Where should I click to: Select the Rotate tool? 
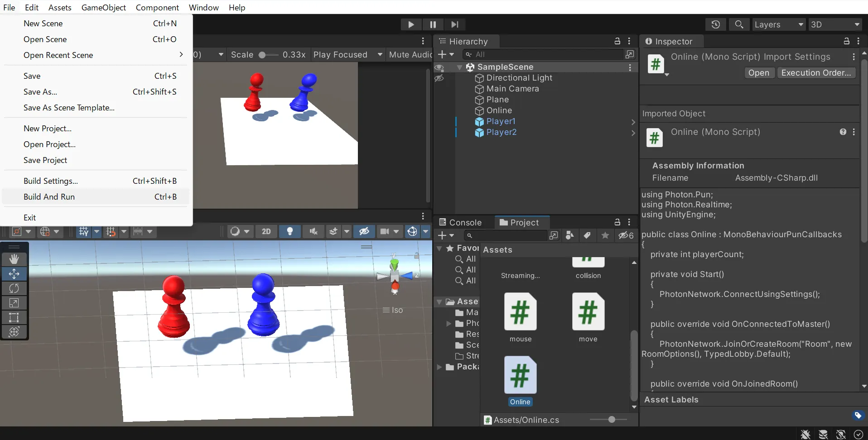point(14,288)
